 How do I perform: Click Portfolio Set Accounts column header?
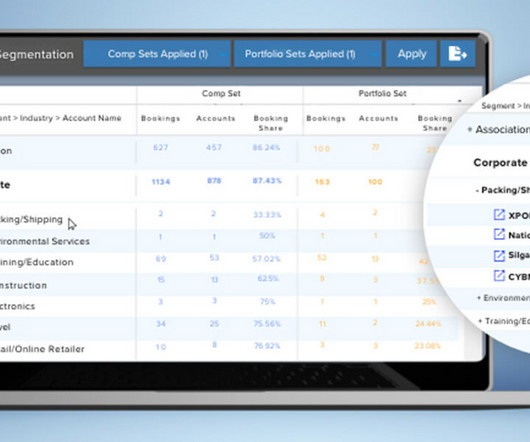pos(378,118)
